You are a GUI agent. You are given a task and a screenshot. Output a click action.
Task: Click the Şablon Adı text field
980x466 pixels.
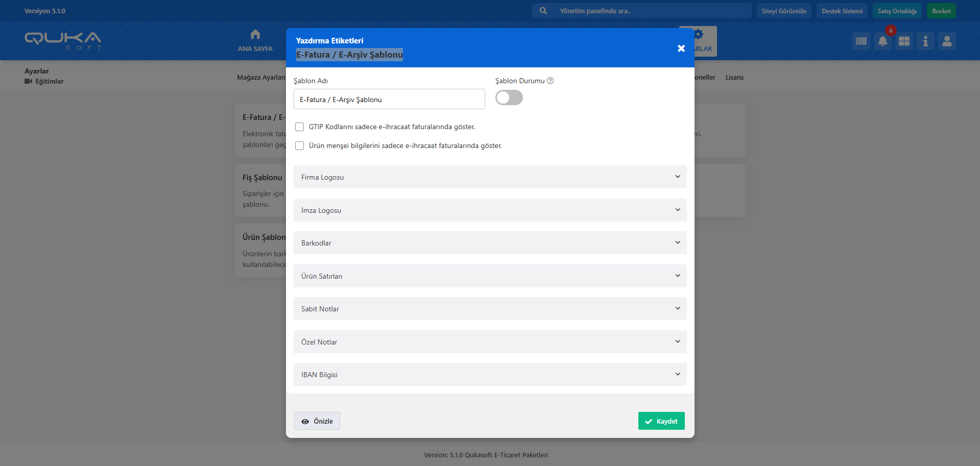tap(389, 100)
